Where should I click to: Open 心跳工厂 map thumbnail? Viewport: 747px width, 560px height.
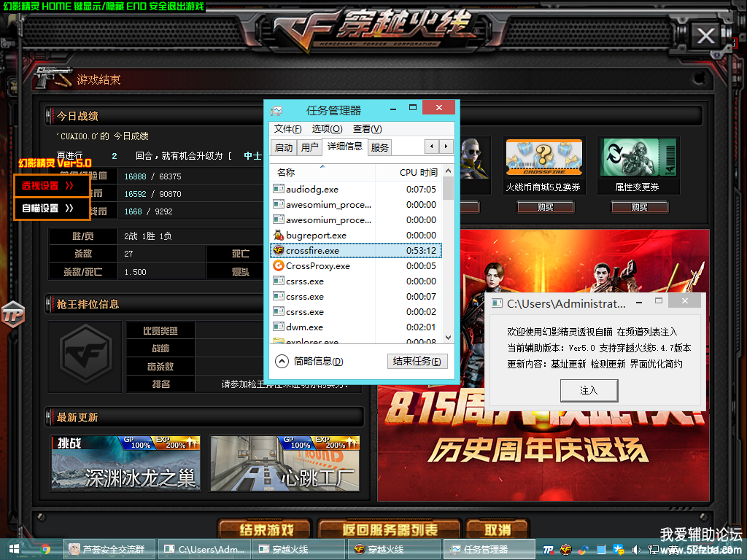pos(285,463)
